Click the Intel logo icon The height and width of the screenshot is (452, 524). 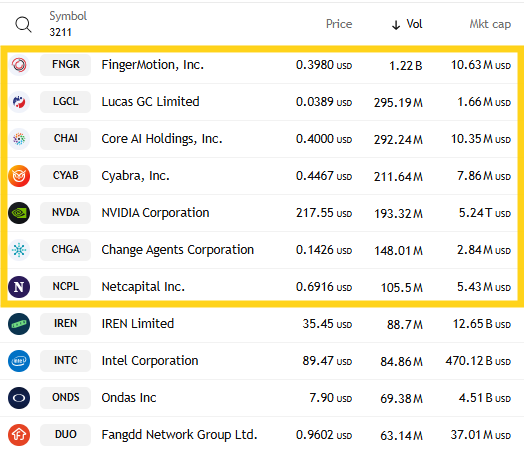pyautogui.click(x=19, y=361)
